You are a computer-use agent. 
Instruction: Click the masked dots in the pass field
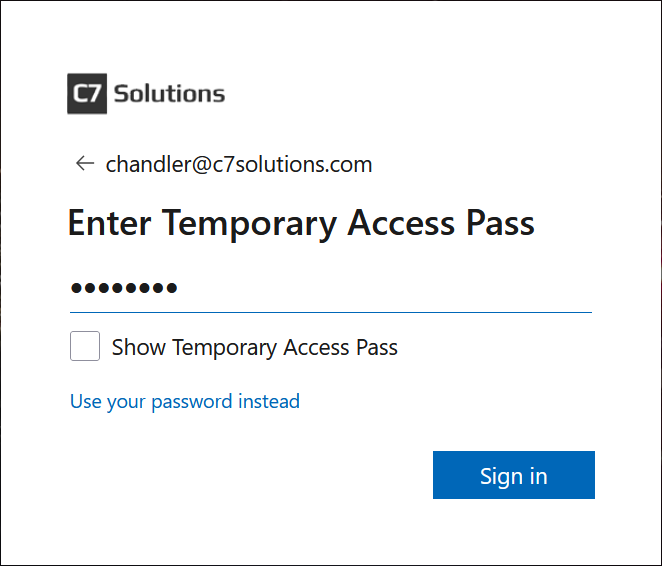[124, 289]
